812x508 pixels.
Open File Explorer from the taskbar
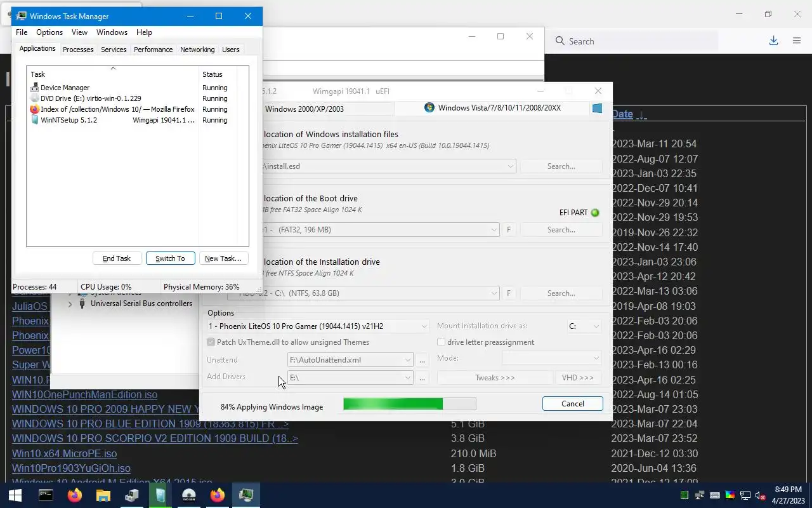103,495
